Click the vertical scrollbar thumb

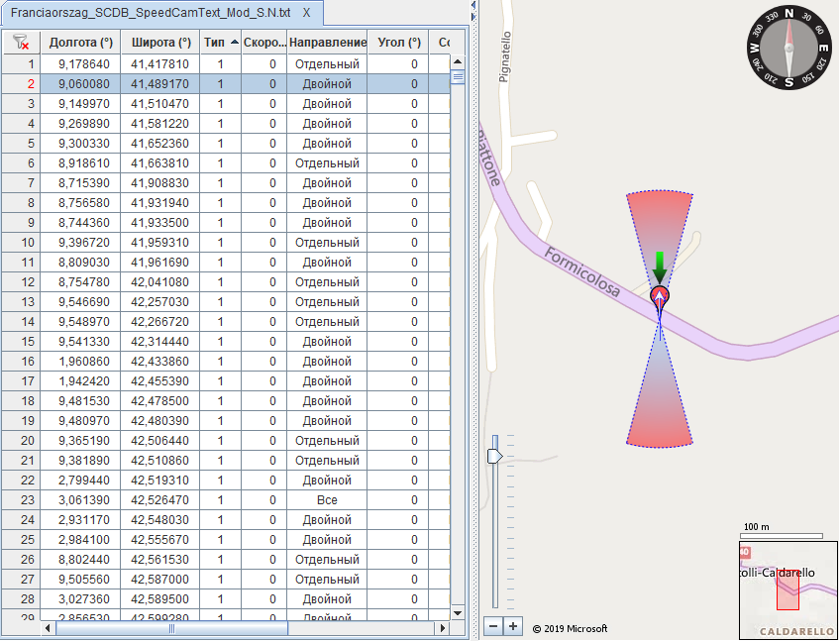click(458, 77)
